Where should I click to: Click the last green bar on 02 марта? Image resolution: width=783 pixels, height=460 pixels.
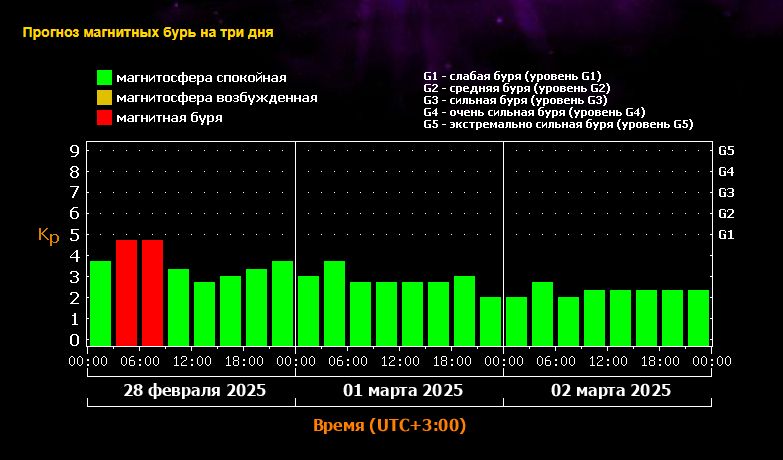point(698,317)
